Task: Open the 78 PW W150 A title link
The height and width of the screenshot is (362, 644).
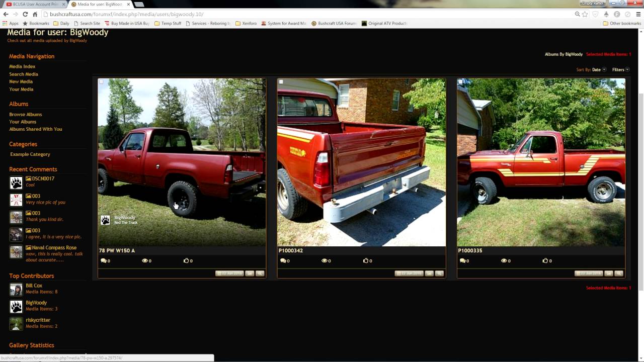Action: pos(117,250)
